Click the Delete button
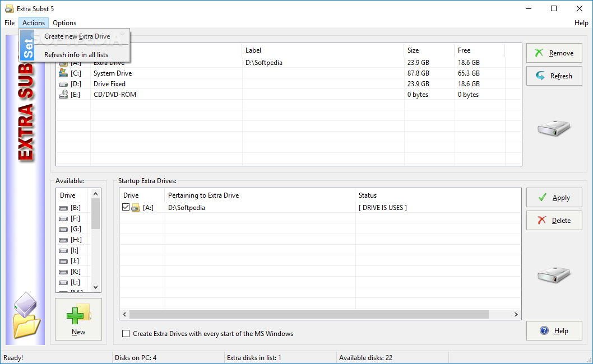This screenshot has height=364, width=593. point(554,221)
